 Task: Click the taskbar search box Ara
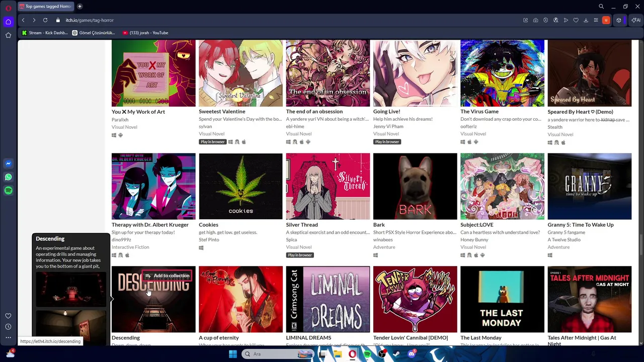278,354
